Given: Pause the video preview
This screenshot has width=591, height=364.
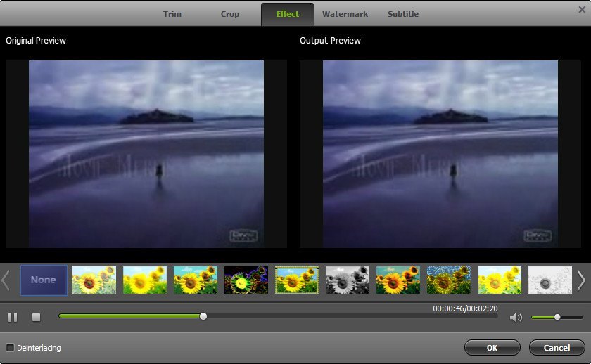Looking at the screenshot, I should 13,318.
